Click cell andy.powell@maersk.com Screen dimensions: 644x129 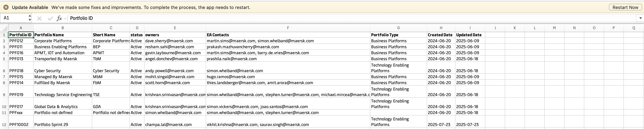click(175, 68)
